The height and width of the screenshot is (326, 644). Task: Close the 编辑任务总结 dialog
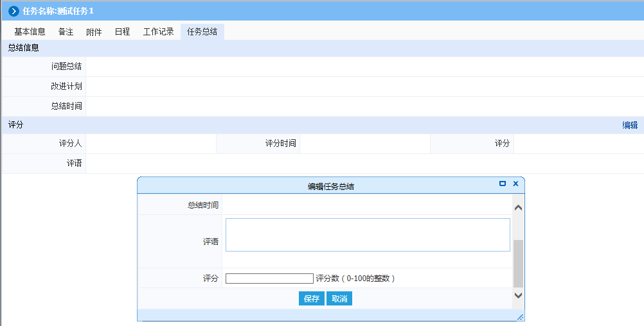point(515,184)
